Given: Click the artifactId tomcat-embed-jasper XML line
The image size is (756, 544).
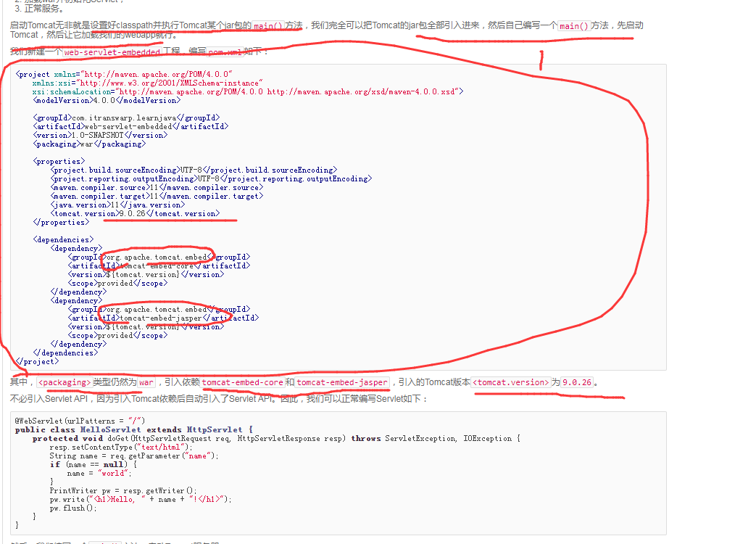Looking at the screenshot, I should point(163,318).
